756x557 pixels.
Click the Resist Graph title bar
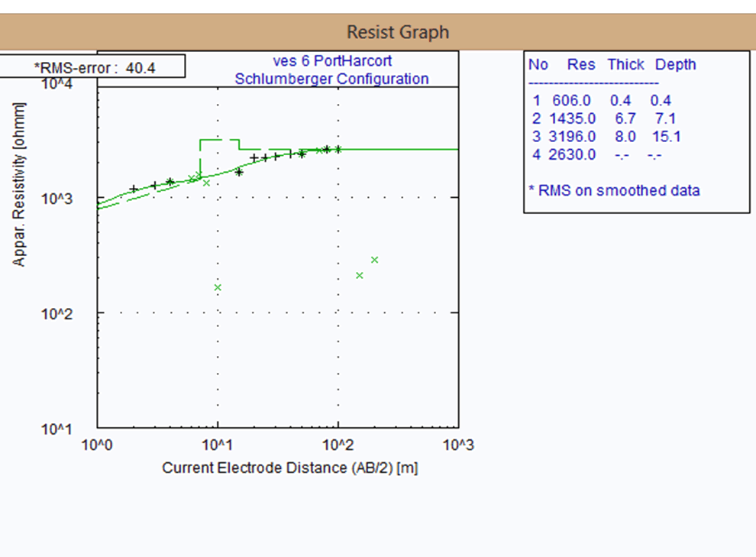coord(397,32)
